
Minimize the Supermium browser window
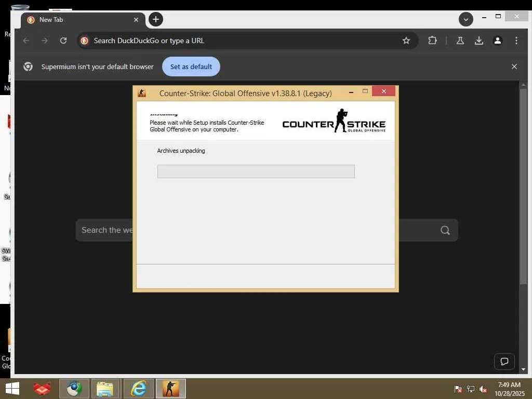(x=484, y=17)
